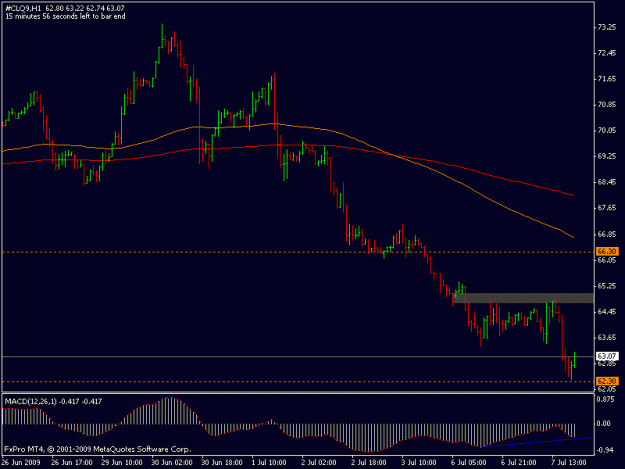Screen dimensions: 625x469
Task: Select the 62.30 orange price level label
Action: pyautogui.click(x=607, y=381)
